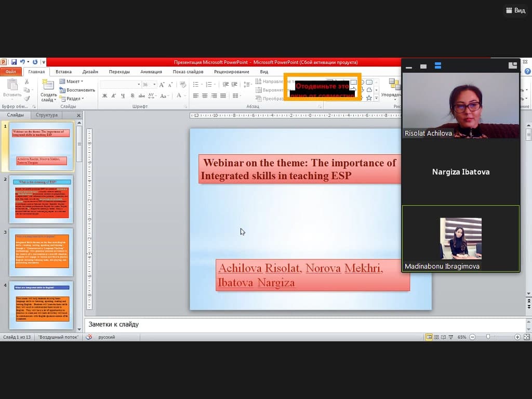Click the Создать слайд (new slide) icon

coord(48,85)
